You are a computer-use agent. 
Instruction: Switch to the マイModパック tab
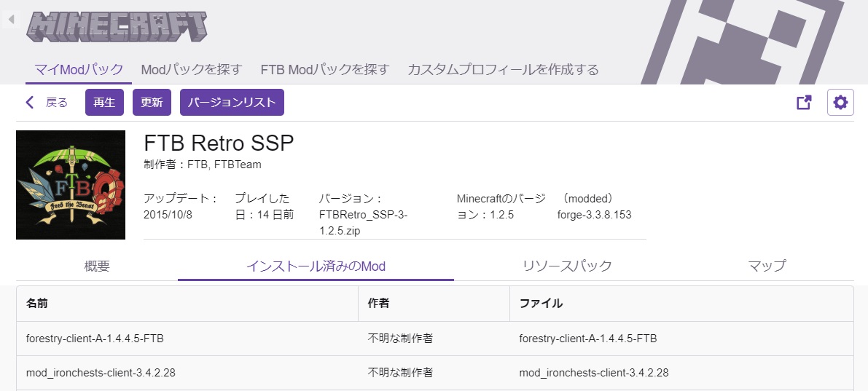(79, 70)
